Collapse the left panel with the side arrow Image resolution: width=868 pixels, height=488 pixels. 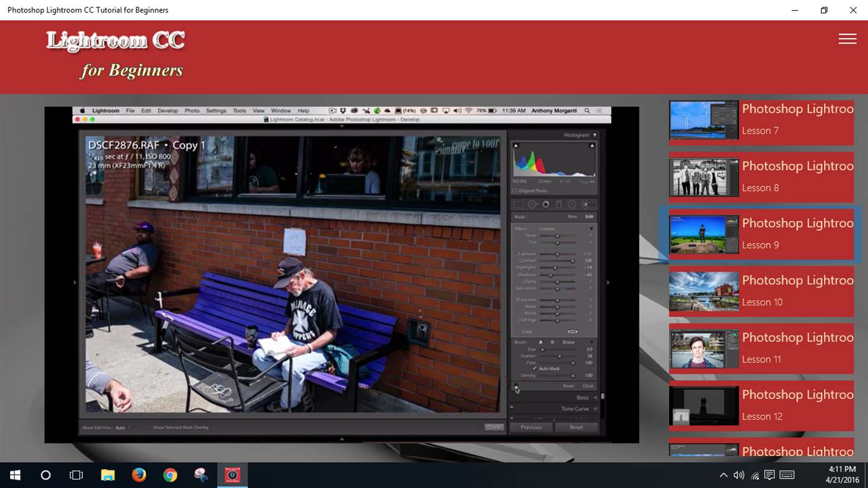75,282
